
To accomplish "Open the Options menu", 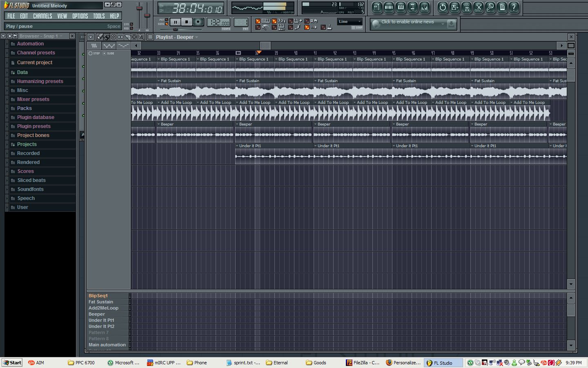I will click(80, 16).
